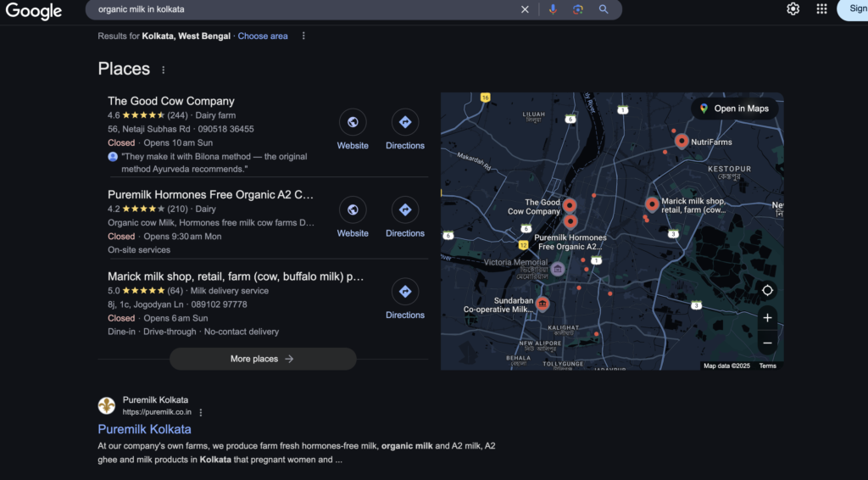Viewport: 868px width, 480px height.
Task: Open more options next to Choose area
Action: coord(303,36)
